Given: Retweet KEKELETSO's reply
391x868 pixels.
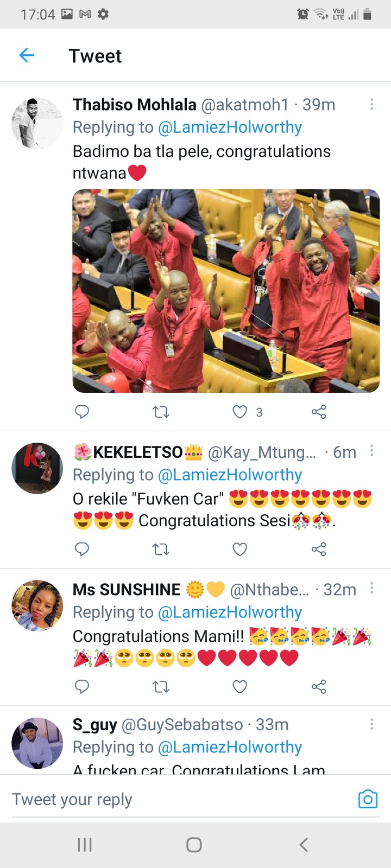Looking at the screenshot, I should [161, 550].
